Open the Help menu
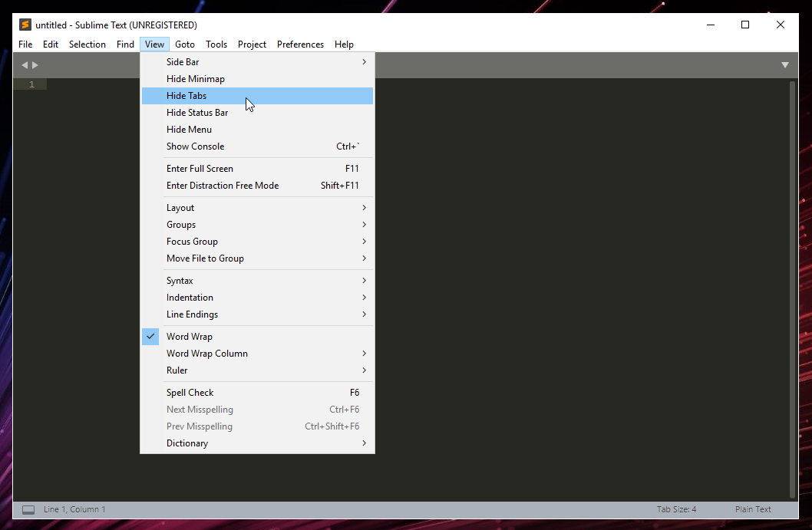The height and width of the screenshot is (530, 812). [x=344, y=44]
